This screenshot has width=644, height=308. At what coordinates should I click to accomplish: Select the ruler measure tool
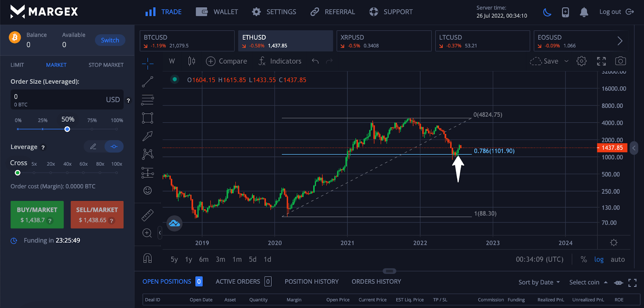click(x=147, y=215)
